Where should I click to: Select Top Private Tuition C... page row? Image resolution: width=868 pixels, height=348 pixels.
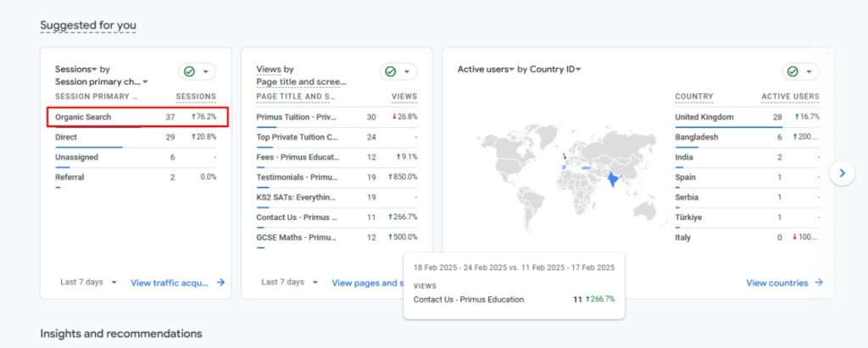coord(337,137)
